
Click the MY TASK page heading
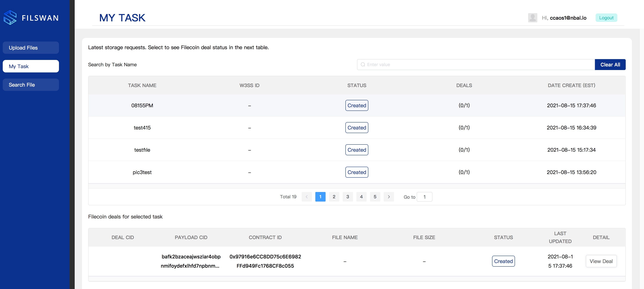122,18
